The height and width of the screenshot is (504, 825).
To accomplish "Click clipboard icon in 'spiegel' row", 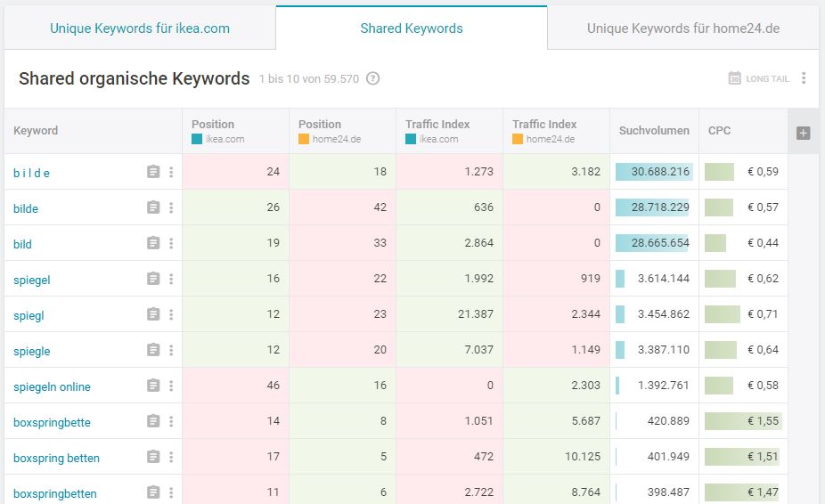I will (153, 279).
